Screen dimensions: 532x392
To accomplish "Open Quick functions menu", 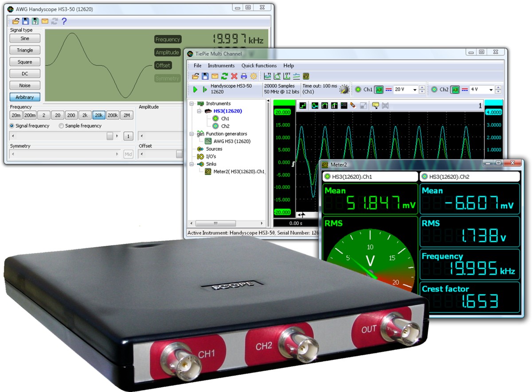I will tap(259, 66).
